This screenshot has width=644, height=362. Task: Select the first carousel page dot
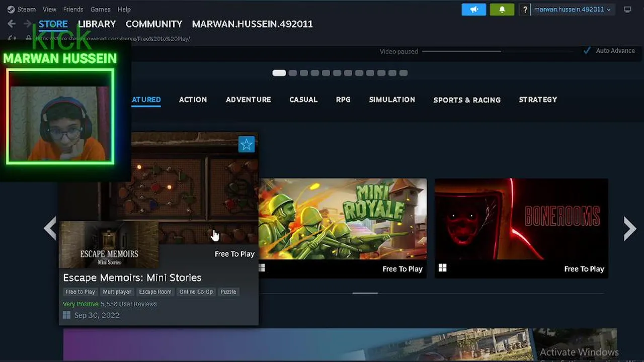pyautogui.click(x=279, y=73)
